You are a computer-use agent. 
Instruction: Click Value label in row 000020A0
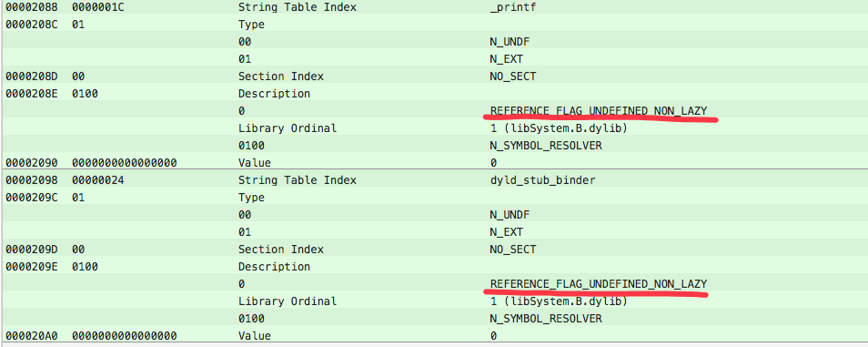coord(255,336)
